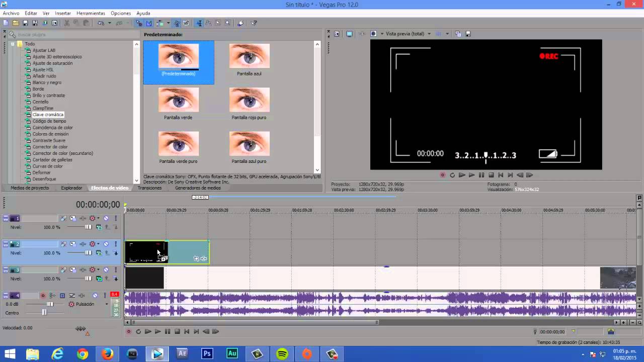The height and width of the screenshot is (362, 644).
Task: Open track 2 automation settings dropdown arrow
Action: click(98, 244)
